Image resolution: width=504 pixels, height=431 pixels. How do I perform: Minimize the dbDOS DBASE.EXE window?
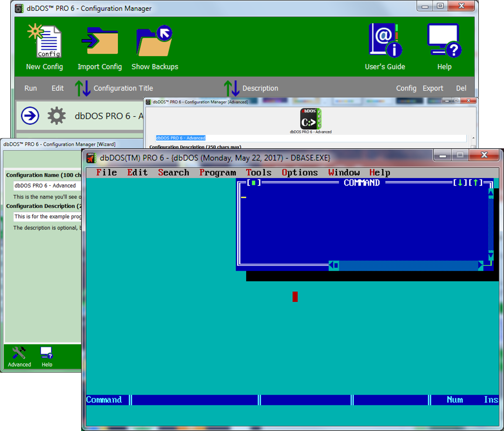point(443,155)
